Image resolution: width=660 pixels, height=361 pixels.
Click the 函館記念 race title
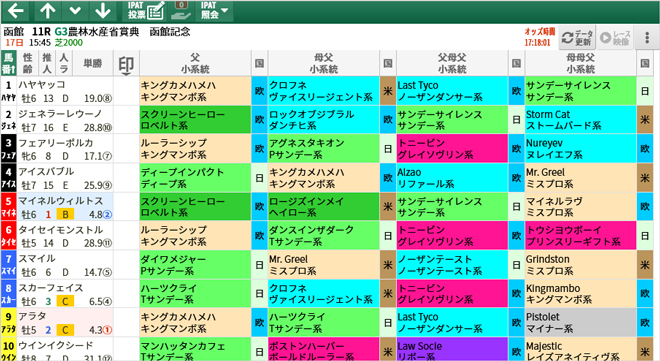click(170, 32)
